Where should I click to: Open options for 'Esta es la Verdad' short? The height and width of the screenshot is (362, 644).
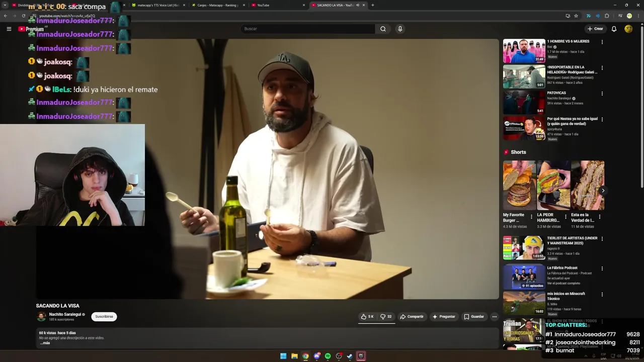(599, 217)
